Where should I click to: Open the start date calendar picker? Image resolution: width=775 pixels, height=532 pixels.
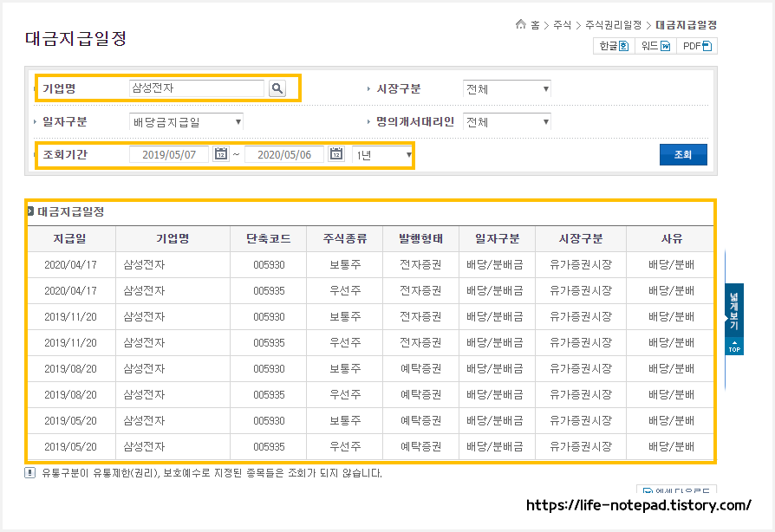[221, 154]
